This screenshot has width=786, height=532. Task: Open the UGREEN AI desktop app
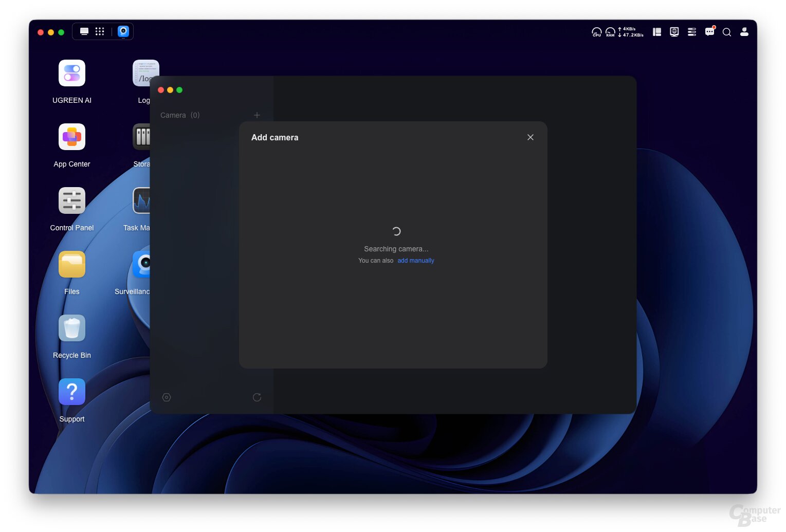72,73
